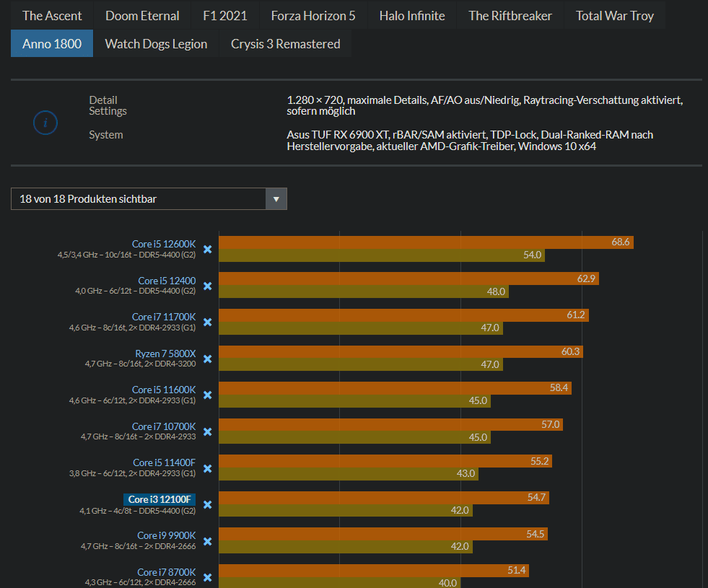Viewport: 708px width, 588px height.
Task: Switch to Doom Eternal tab
Action: (142, 16)
